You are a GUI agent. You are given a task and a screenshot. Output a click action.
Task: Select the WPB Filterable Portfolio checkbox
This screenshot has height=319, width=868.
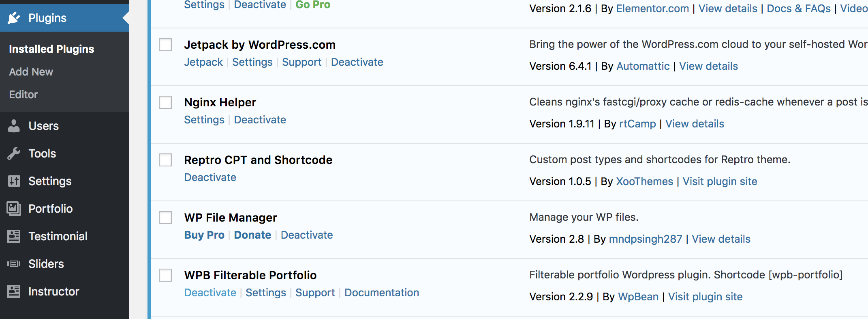pyautogui.click(x=165, y=275)
